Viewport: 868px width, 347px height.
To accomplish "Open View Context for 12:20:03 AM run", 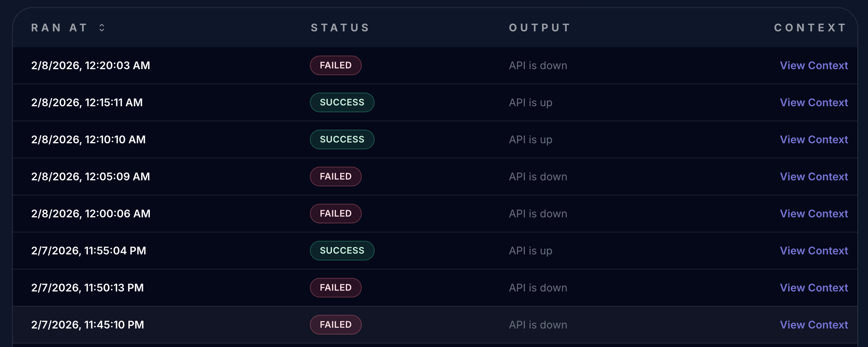I will tap(814, 65).
